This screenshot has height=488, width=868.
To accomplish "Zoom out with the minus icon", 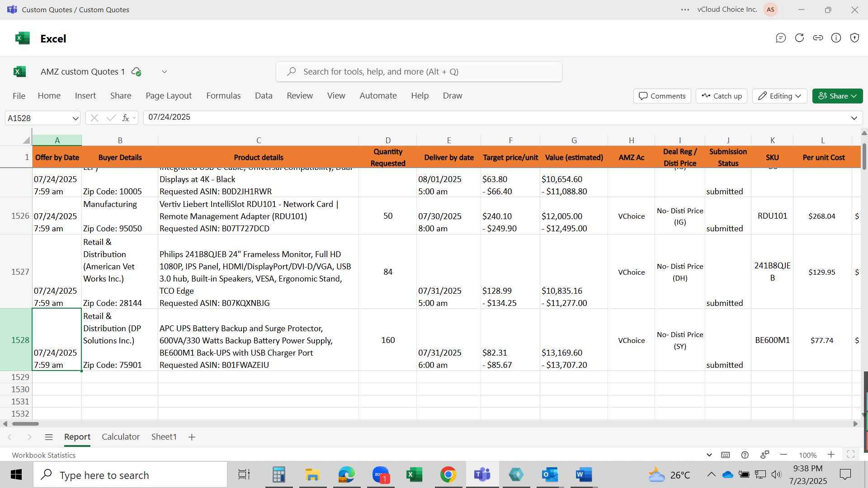I will [784, 455].
